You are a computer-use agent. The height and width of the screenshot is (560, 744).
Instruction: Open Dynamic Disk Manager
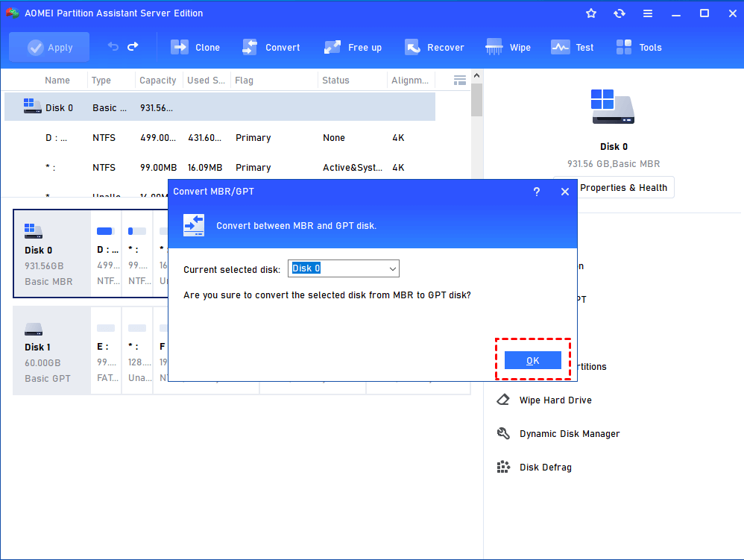click(x=570, y=434)
